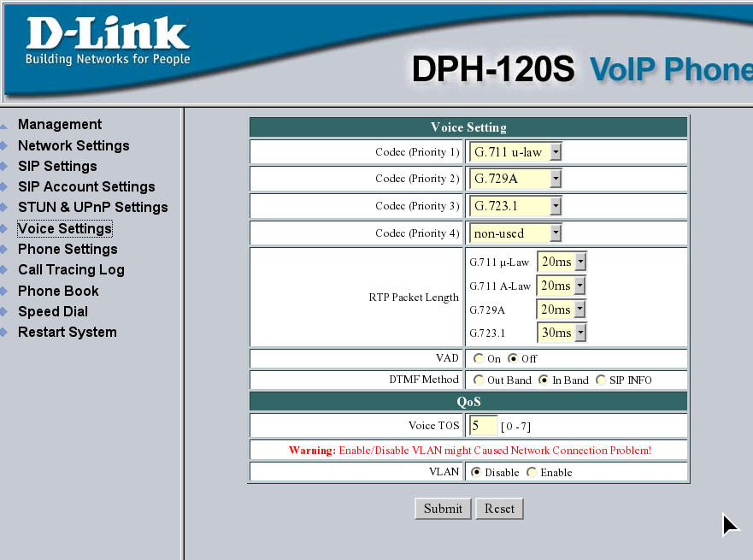The width and height of the screenshot is (753, 560).
Task: Open the SIP Account Settings page
Action: click(86, 187)
